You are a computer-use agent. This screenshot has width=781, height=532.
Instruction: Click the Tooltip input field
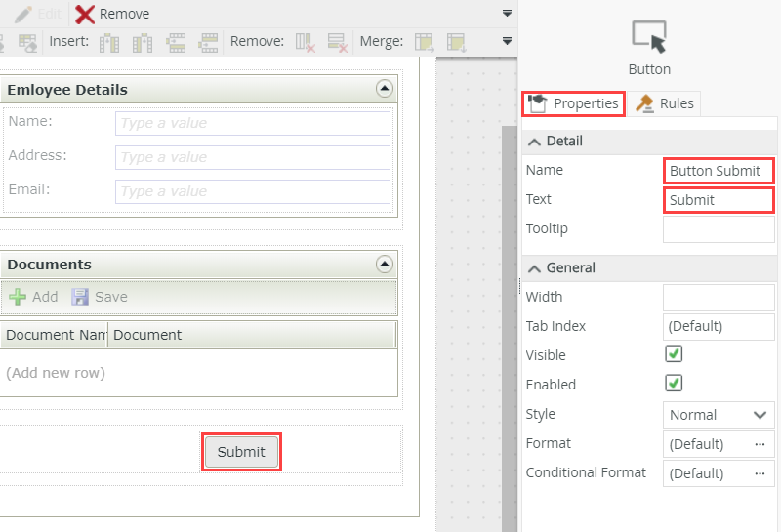(x=719, y=229)
